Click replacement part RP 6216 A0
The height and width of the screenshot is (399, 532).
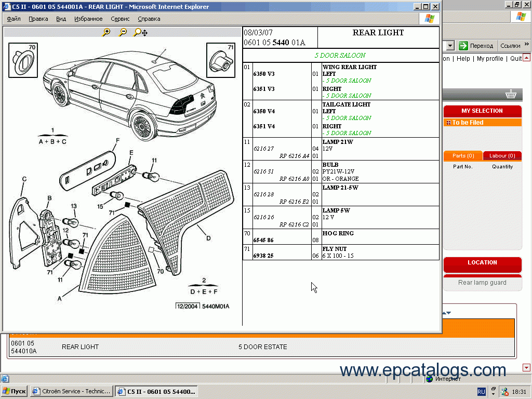pos(295,179)
